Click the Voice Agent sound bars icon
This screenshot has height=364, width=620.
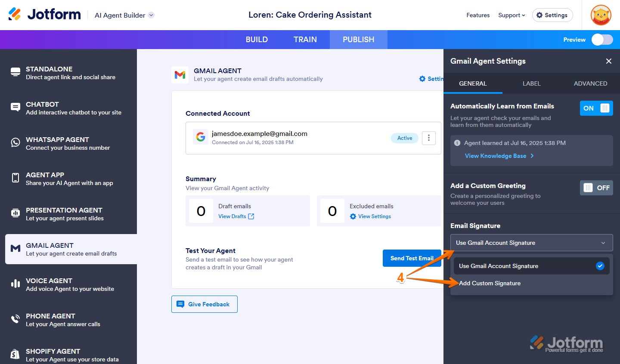point(15,284)
